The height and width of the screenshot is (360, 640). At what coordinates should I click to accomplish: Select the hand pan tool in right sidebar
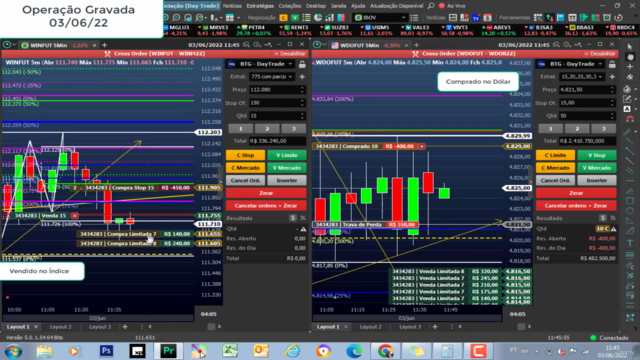[x=630, y=57]
